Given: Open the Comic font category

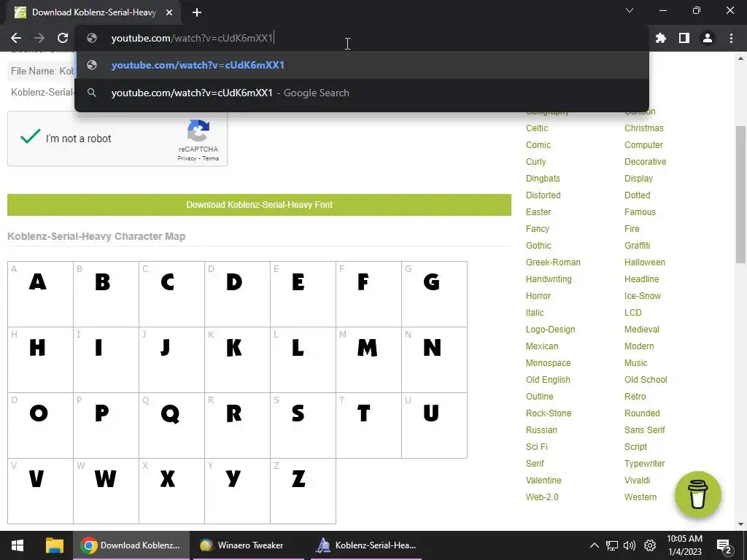Looking at the screenshot, I should pos(538,145).
